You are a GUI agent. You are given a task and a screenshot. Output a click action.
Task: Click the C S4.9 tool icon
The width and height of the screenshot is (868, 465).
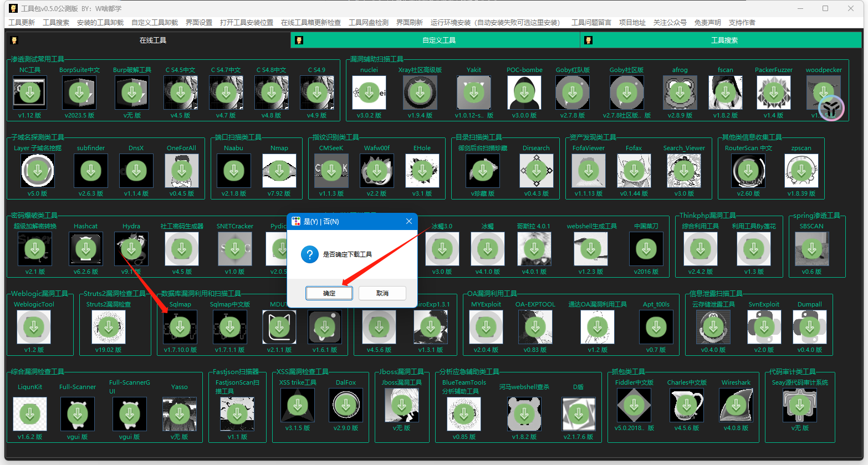[316, 93]
